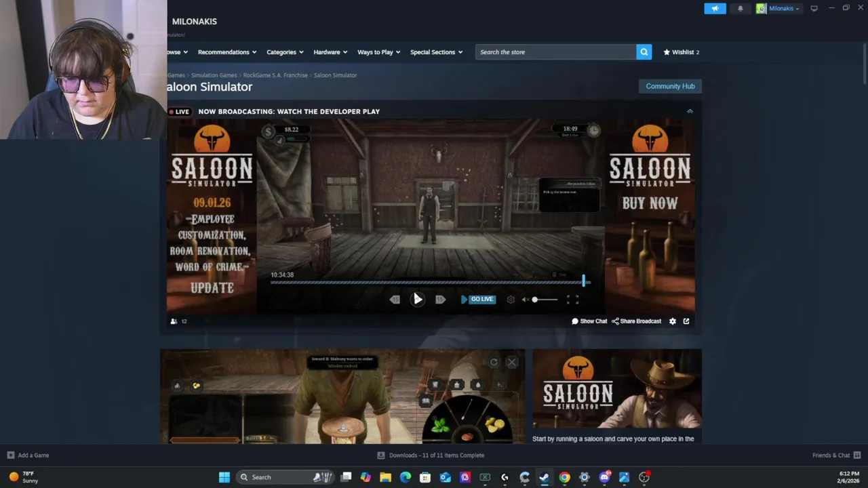Open the Community Hub button

[670, 86]
